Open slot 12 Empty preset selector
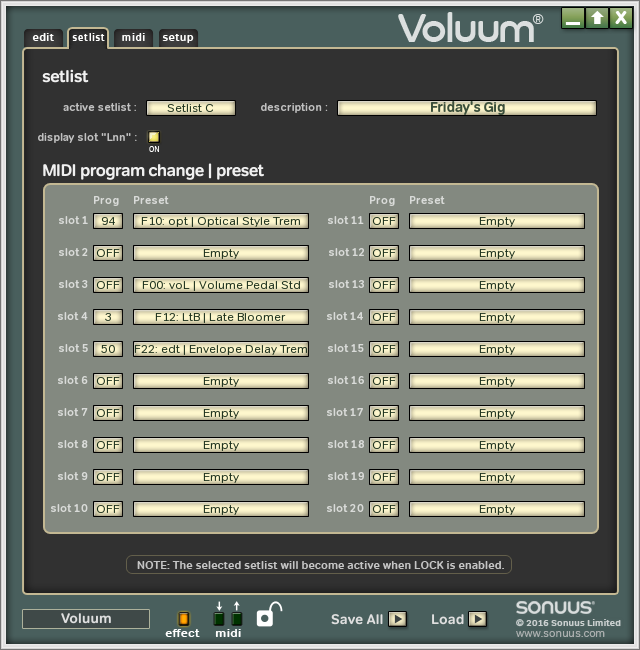This screenshot has width=640, height=650. 497,253
